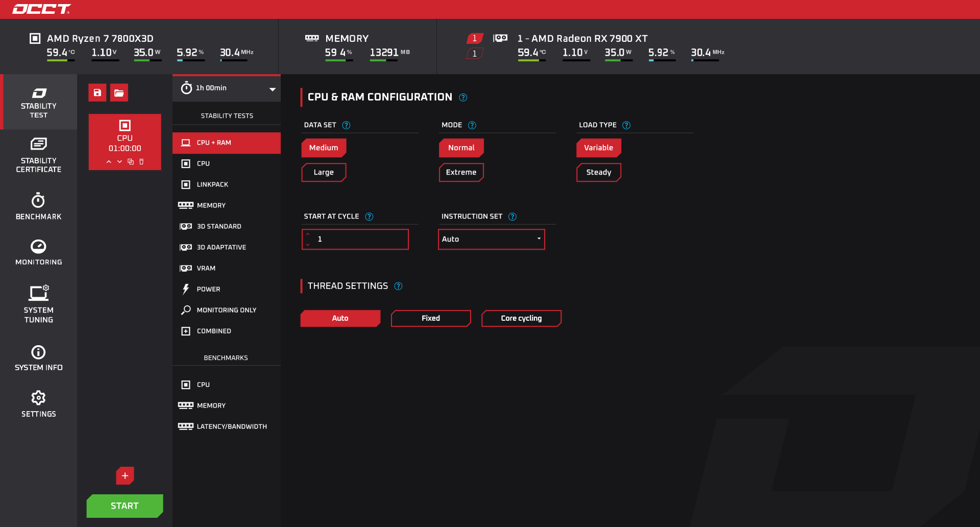Open the Stability Test section

(x=39, y=102)
